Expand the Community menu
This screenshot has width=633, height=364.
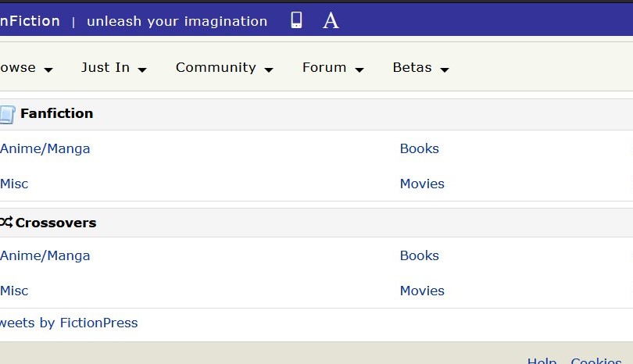coord(224,68)
